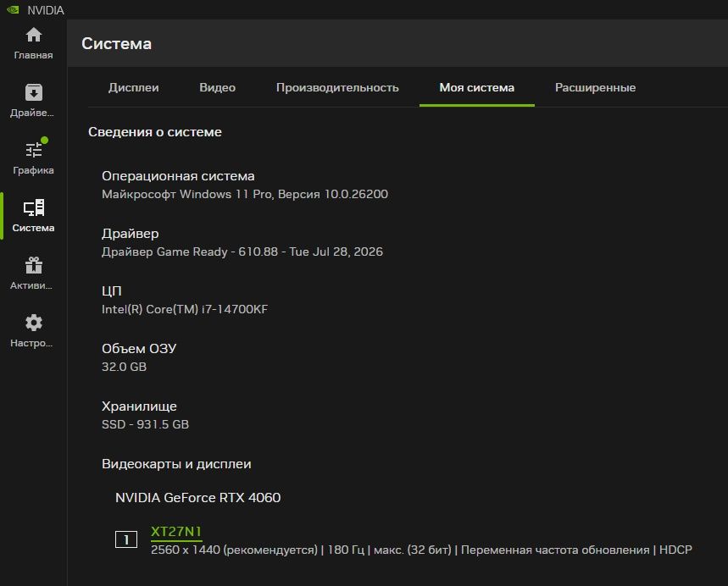
Task: Open the Настройки gear icon in sidebar
Action: (33, 323)
